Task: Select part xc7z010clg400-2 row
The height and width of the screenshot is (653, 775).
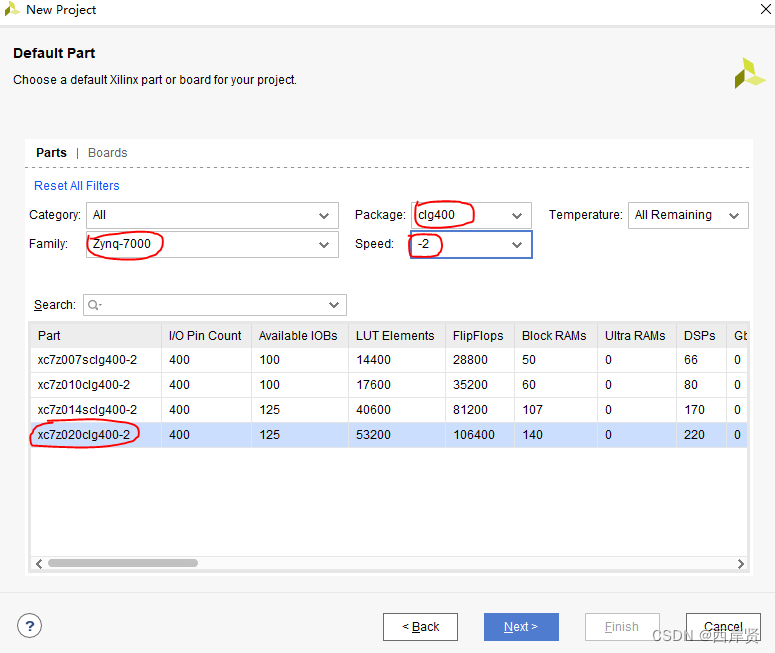Action: pyautogui.click(x=388, y=385)
